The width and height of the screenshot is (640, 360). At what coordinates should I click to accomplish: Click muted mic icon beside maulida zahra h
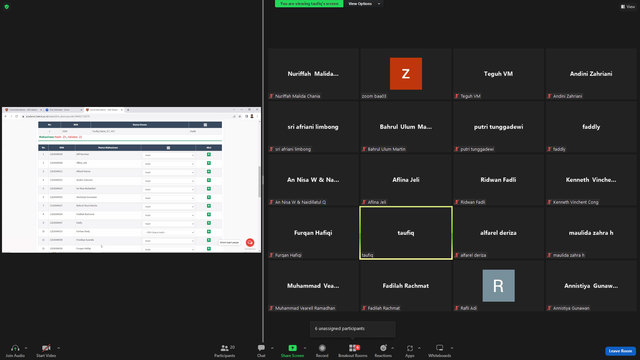click(549, 255)
